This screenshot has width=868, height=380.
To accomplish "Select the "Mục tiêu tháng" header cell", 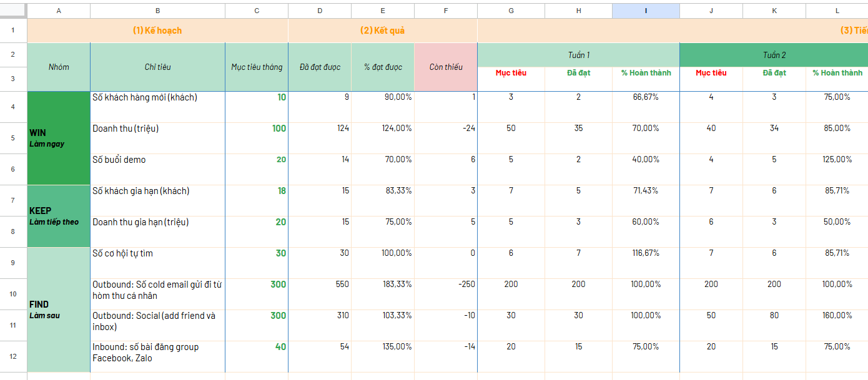I will pyautogui.click(x=256, y=67).
